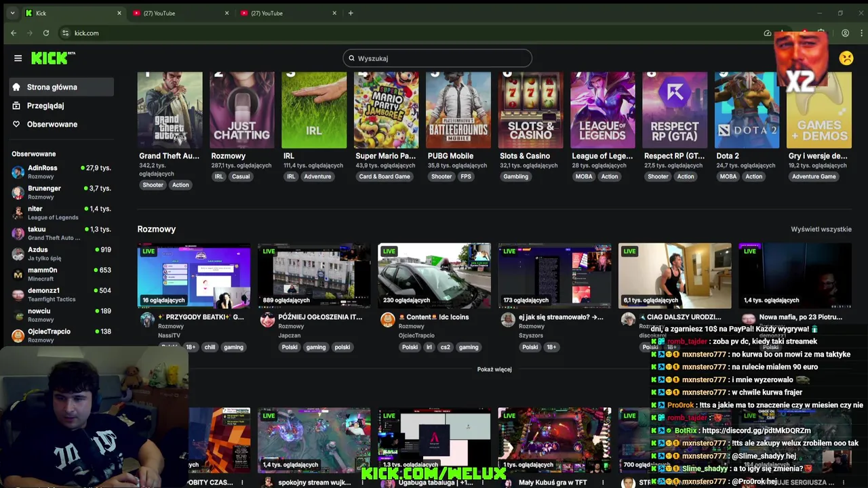
Task: Select the Kick browser tab
Action: click(73, 13)
